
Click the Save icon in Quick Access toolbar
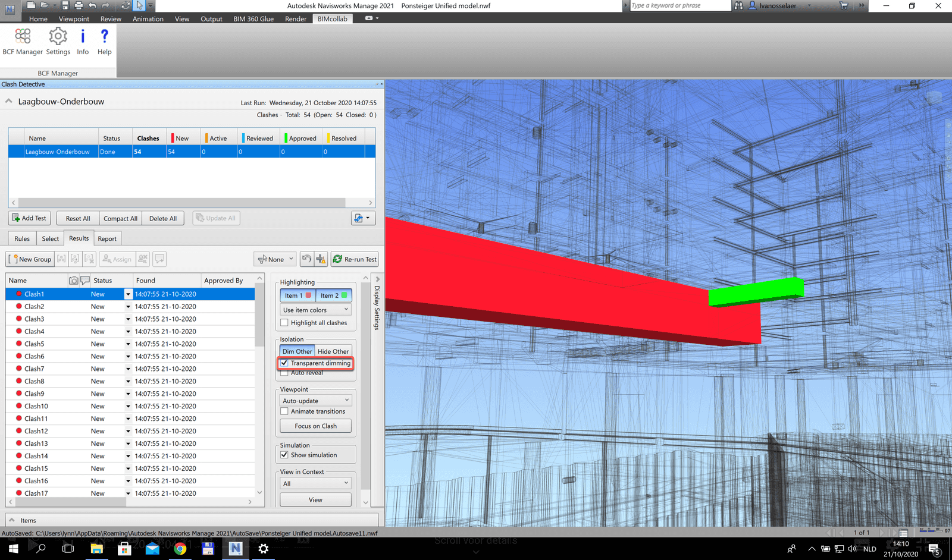click(64, 5)
